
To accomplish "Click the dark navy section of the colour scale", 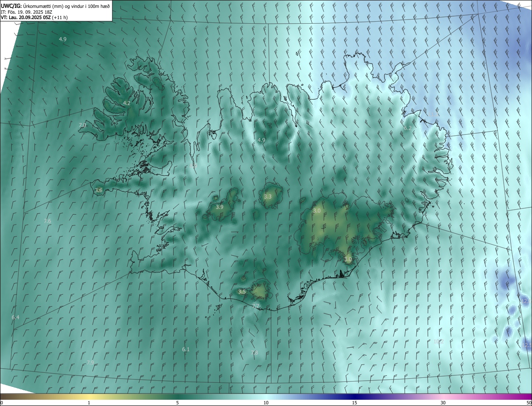I will pos(355,396).
